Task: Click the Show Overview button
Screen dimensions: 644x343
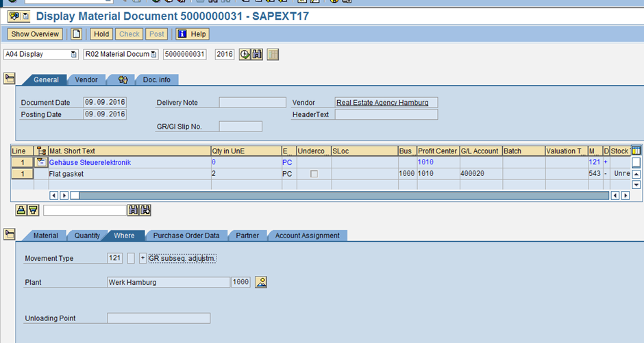Action: [35, 34]
